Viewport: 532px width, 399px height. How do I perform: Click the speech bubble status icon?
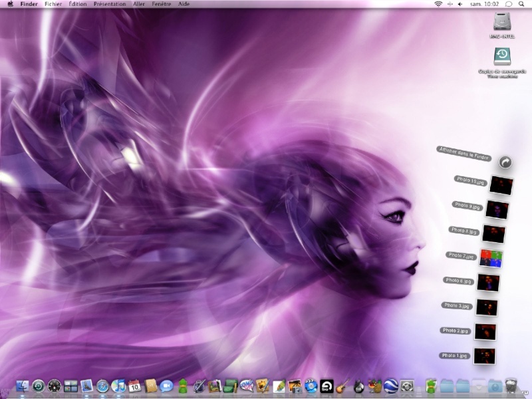(x=509, y=4)
